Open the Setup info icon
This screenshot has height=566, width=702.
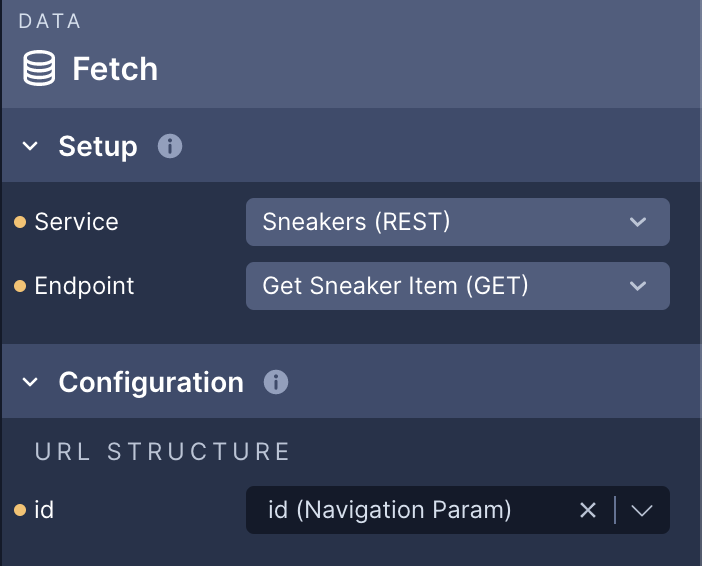(x=170, y=146)
